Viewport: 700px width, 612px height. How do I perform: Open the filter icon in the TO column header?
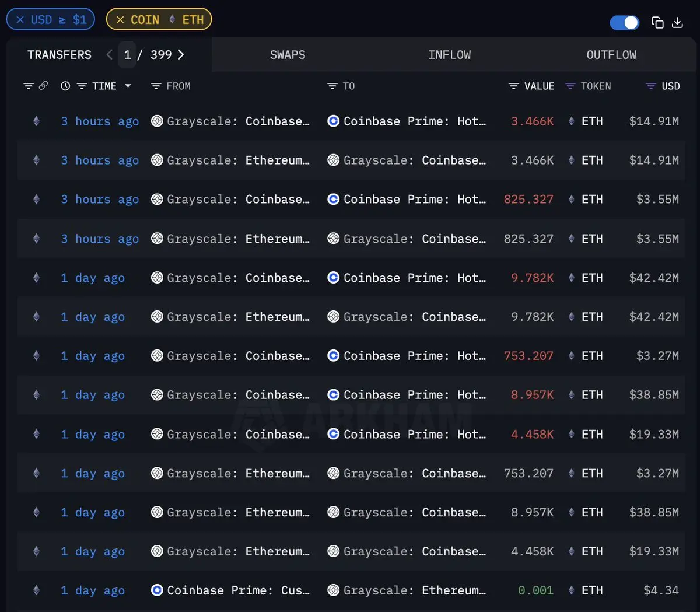(332, 86)
